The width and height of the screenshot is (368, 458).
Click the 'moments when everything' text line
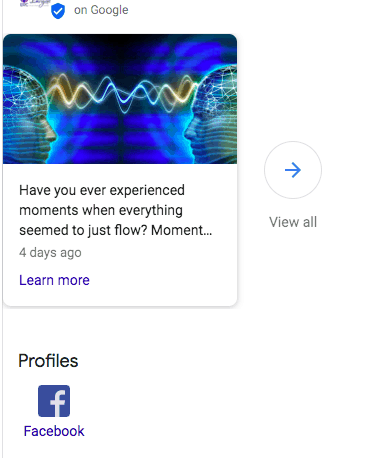(101, 210)
